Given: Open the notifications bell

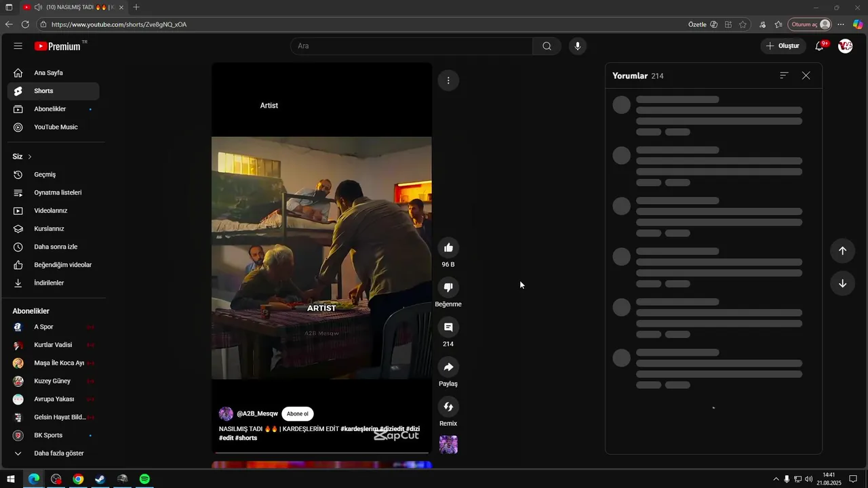Looking at the screenshot, I should 820,46.
